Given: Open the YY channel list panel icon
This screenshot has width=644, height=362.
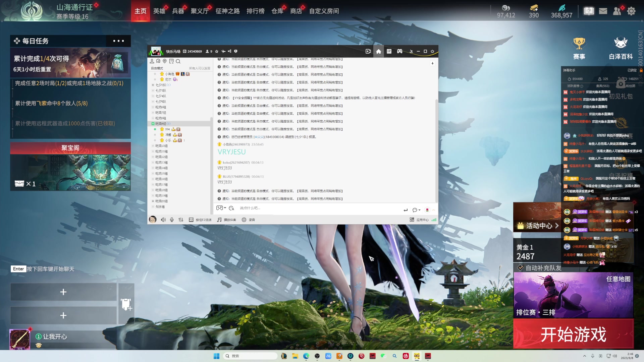Looking at the screenshot, I should pyautogui.click(x=389, y=51).
